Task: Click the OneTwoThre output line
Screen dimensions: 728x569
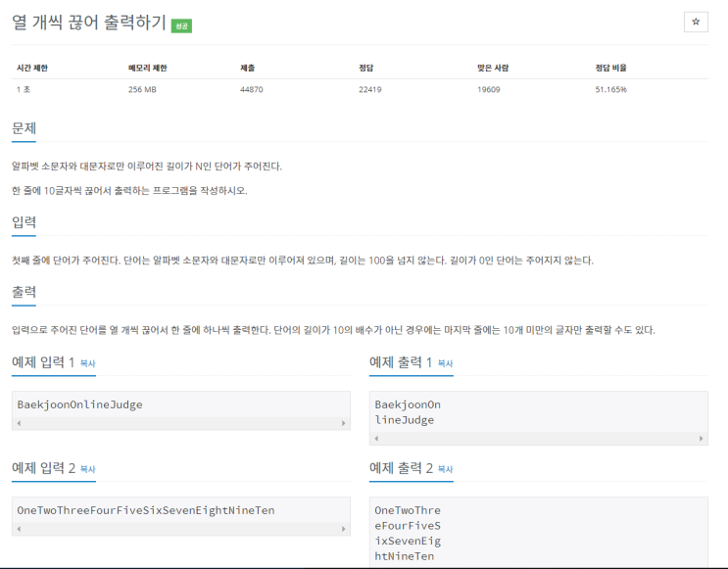Action: 408,510
